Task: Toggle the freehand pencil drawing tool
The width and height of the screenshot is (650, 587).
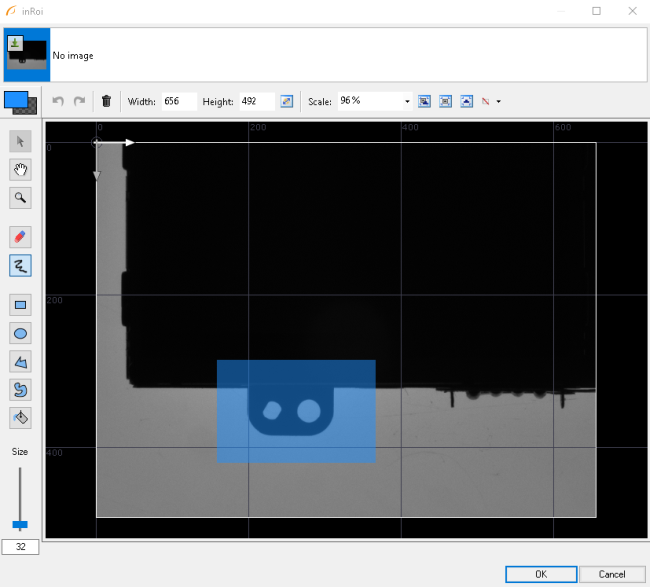Action: pyautogui.click(x=20, y=265)
